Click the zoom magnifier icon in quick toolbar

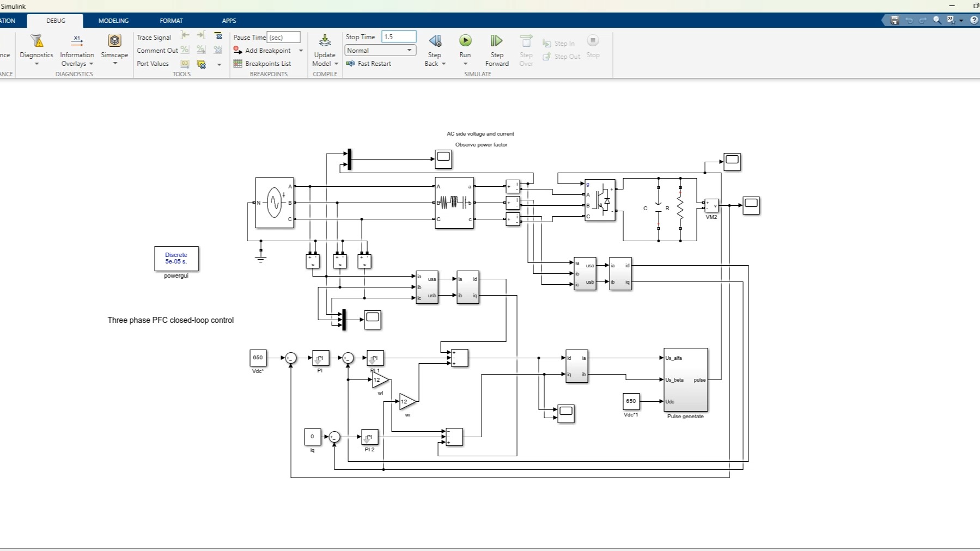pos(936,20)
